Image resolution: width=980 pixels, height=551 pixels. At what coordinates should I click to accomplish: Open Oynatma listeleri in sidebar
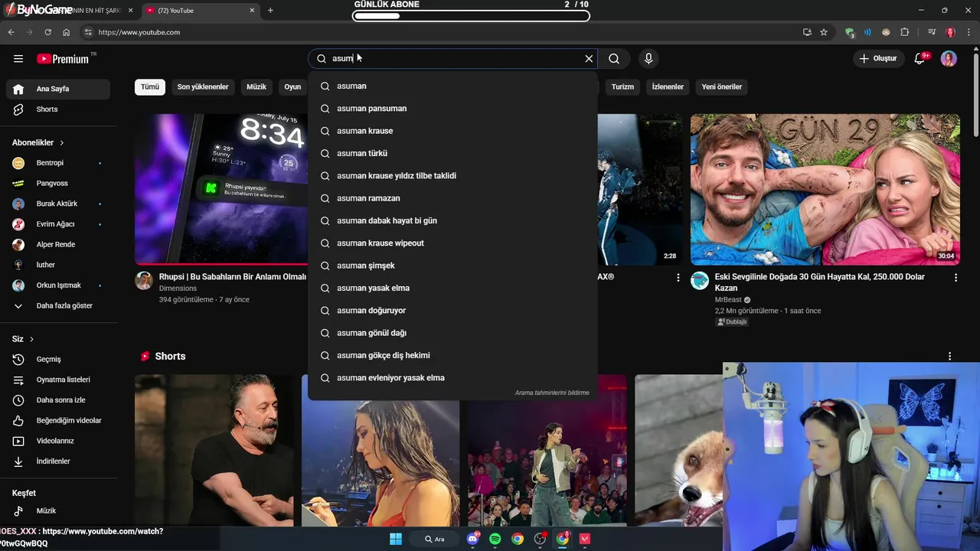[58, 380]
